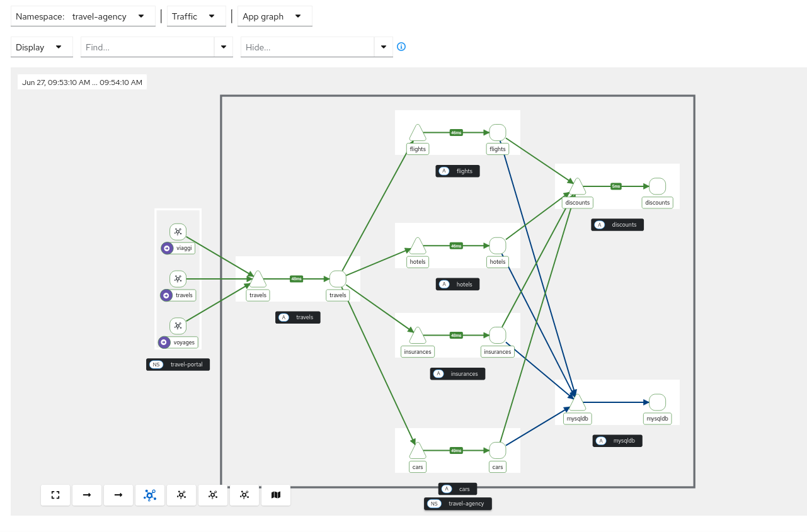This screenshot has width=807, height=532.
Task: Click the blue info icon near Hide field
Action: pyautogui.click(x=401, y=47)
